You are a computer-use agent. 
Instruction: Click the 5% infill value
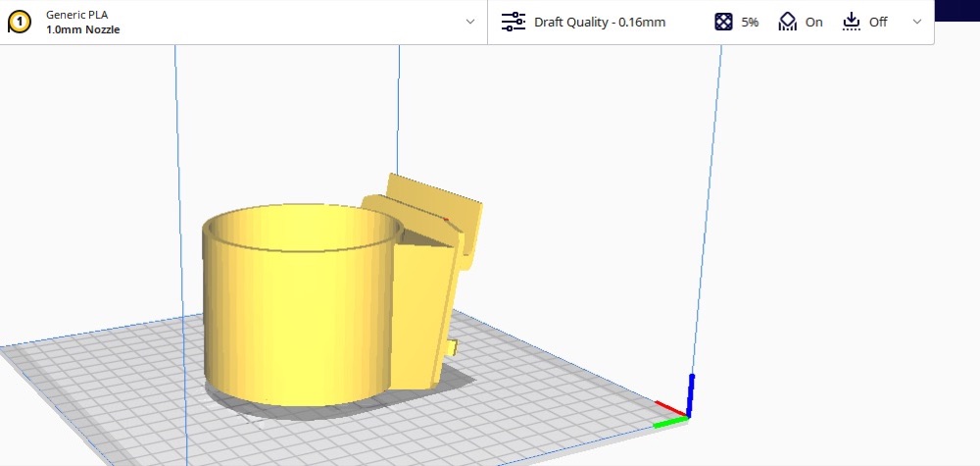[750, 22]
